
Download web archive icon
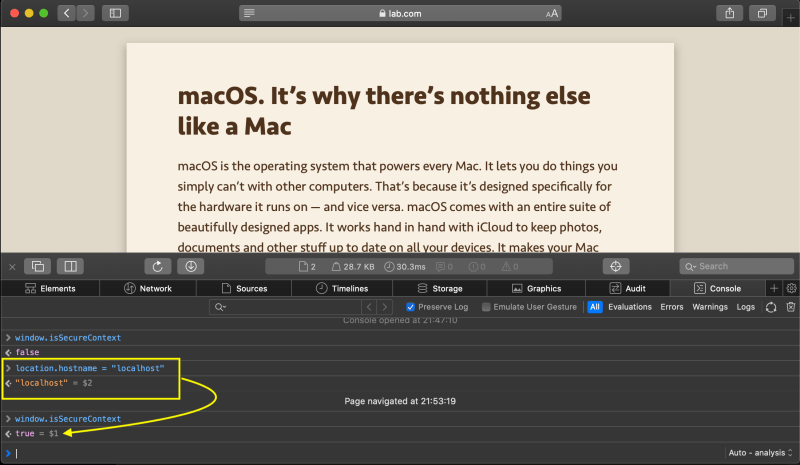click(191, 266)
